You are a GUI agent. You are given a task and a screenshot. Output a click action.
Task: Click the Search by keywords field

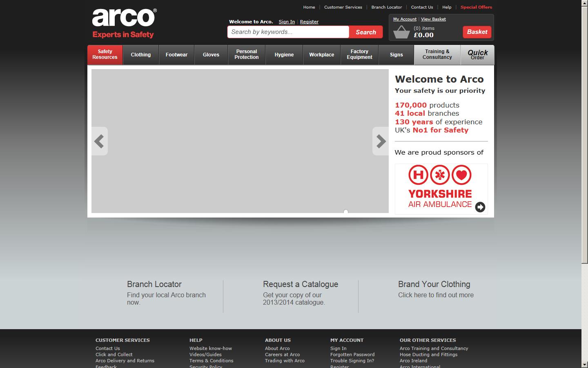click(x=288, y=32)
